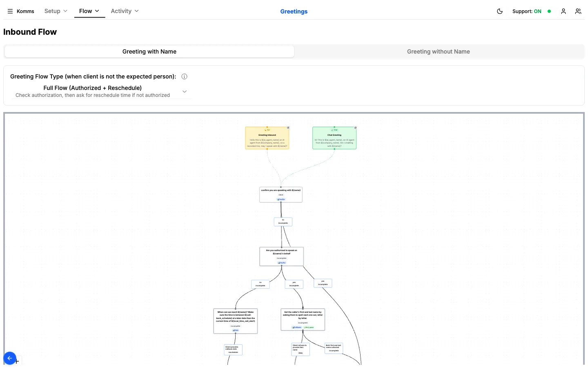Click the "Inbound Flow" page heading
The height and width of the screenshot is (368, 588).
30,32
